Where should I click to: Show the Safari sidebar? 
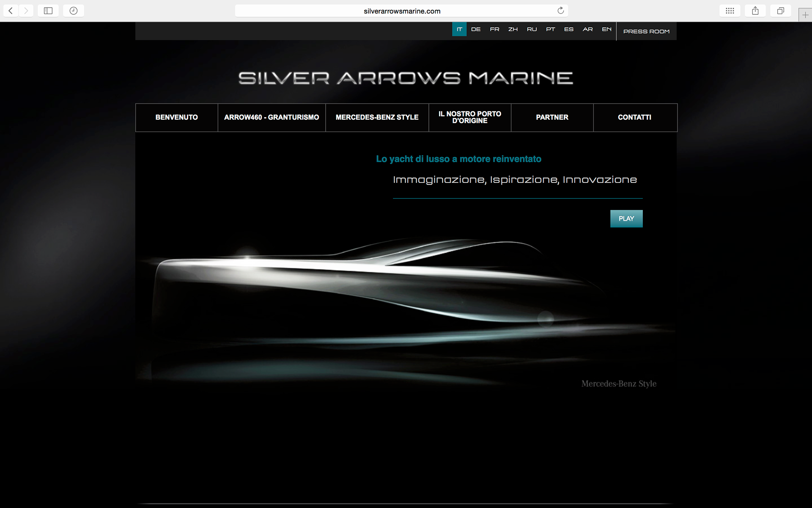[48, 11]
